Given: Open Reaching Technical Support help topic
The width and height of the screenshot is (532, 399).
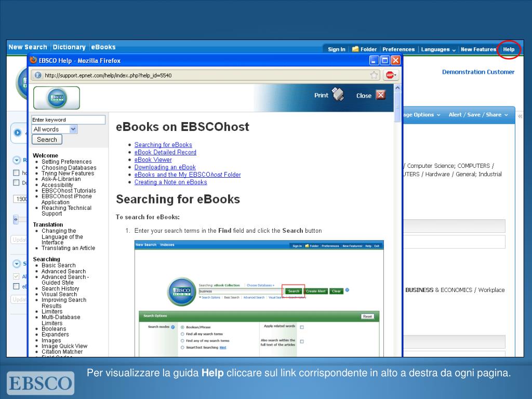Looking at the screenshot, I should (66, 211).
